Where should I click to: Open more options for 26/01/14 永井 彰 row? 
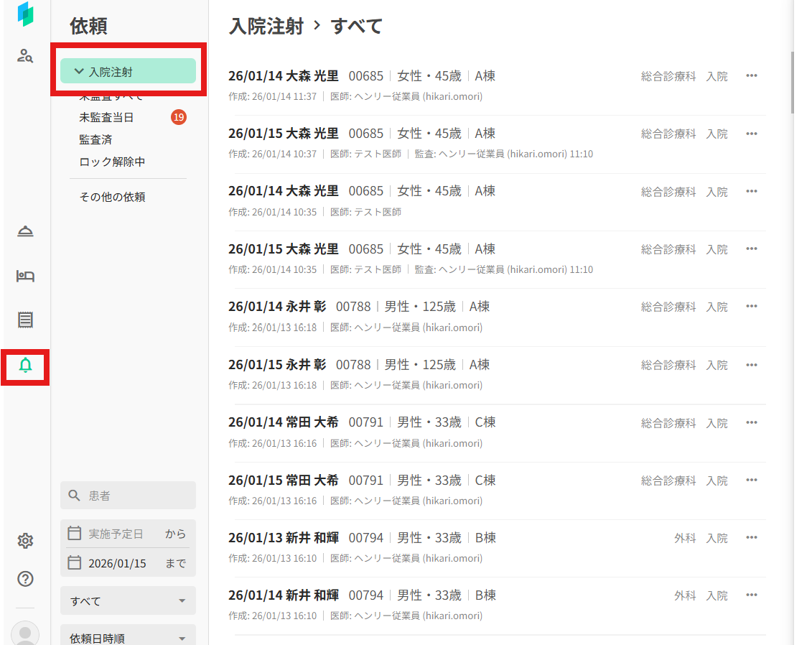coord(752,306)
